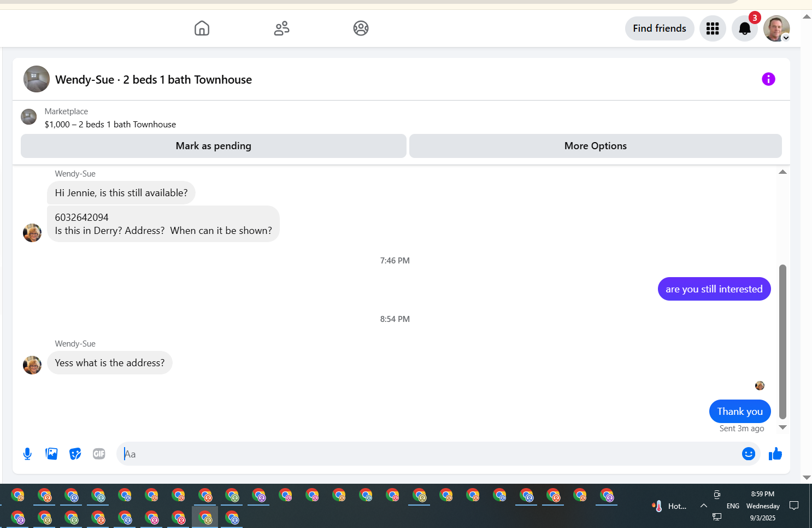Open the $1,000 – 2 beds 1 bath Townhouse listing

coord(110,125)
